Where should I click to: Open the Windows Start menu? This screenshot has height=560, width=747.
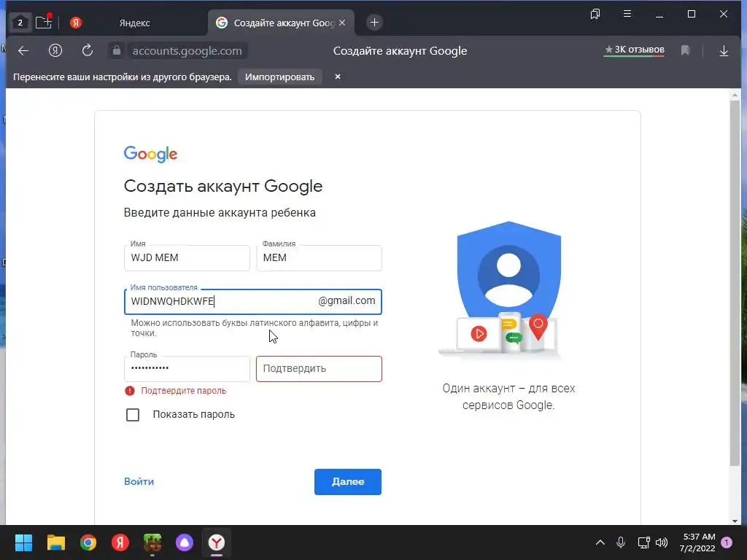tap(23, 542)
